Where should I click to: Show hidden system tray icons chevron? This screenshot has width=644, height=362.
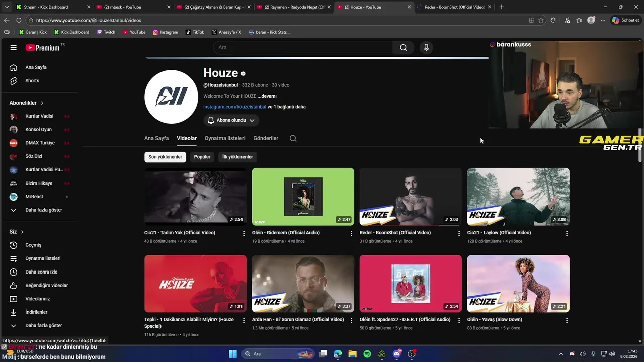pos(561,354)
